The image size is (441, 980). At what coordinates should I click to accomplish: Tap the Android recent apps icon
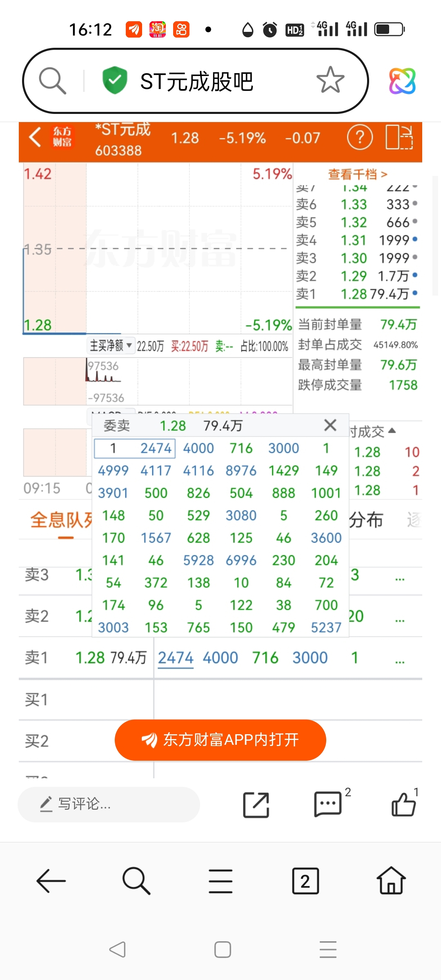pyautogui.click(x=328, y=949)
